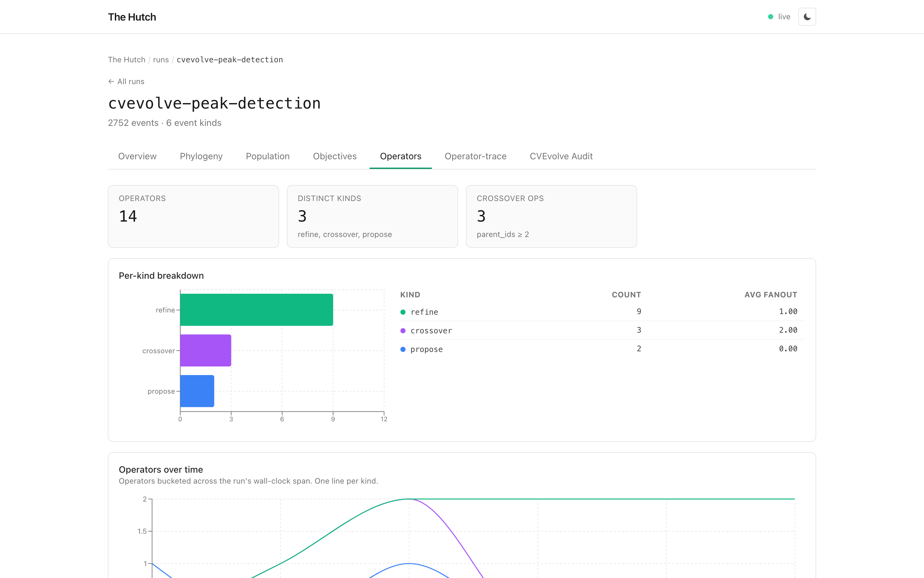Switch to the Population tab
Screen dimensions: 924x578
[268, 156]
